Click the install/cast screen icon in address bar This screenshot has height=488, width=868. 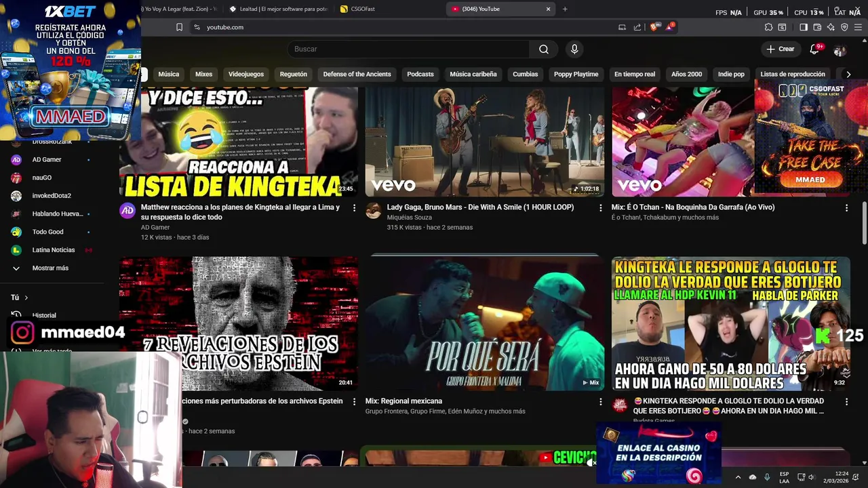622,27
